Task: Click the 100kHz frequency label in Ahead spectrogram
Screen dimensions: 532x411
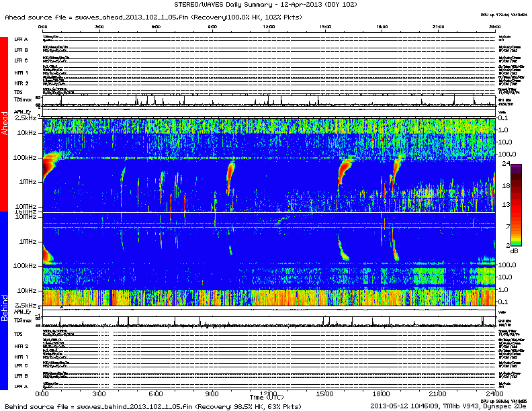Action: [x=26, y=157]
